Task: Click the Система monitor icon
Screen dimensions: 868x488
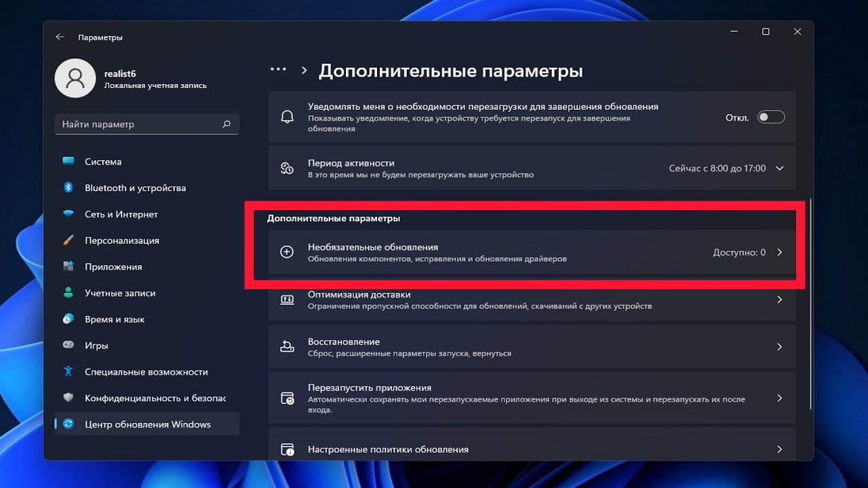Action: click(x=68, y=161)
